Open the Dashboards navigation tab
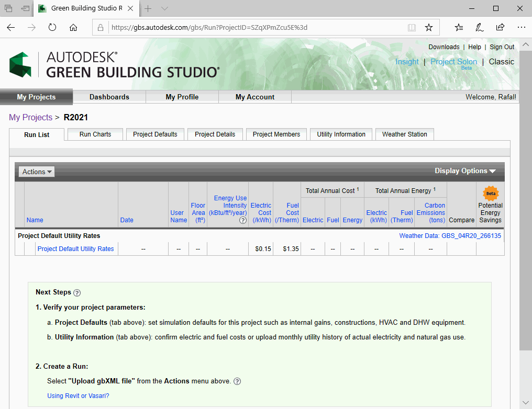This screenshot has width=532, height=409. pyautogui.click(x=109, y=97)
